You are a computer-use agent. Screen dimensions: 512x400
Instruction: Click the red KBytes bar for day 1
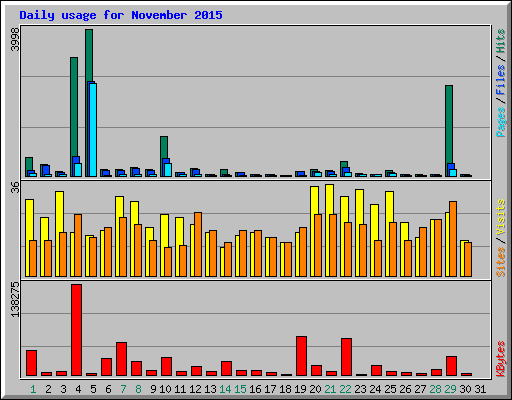pyautogui.click(x=31, y=363)
